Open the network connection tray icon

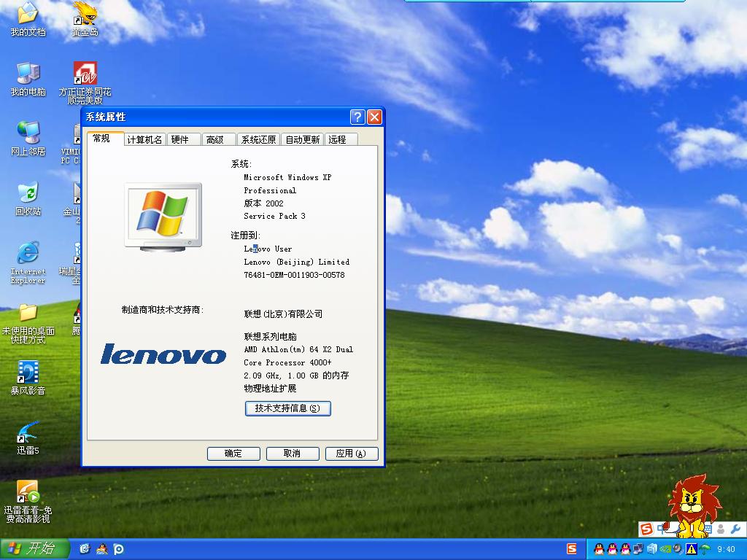(638, 549)
